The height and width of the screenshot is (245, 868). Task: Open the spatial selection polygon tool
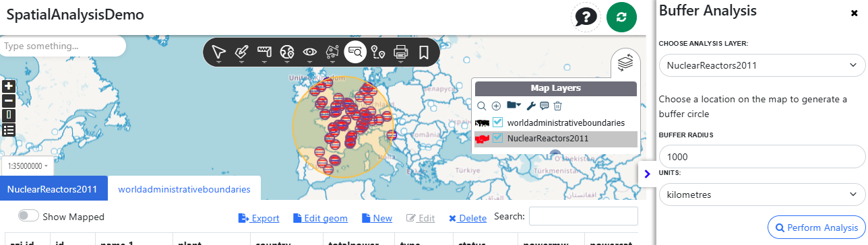332,52
